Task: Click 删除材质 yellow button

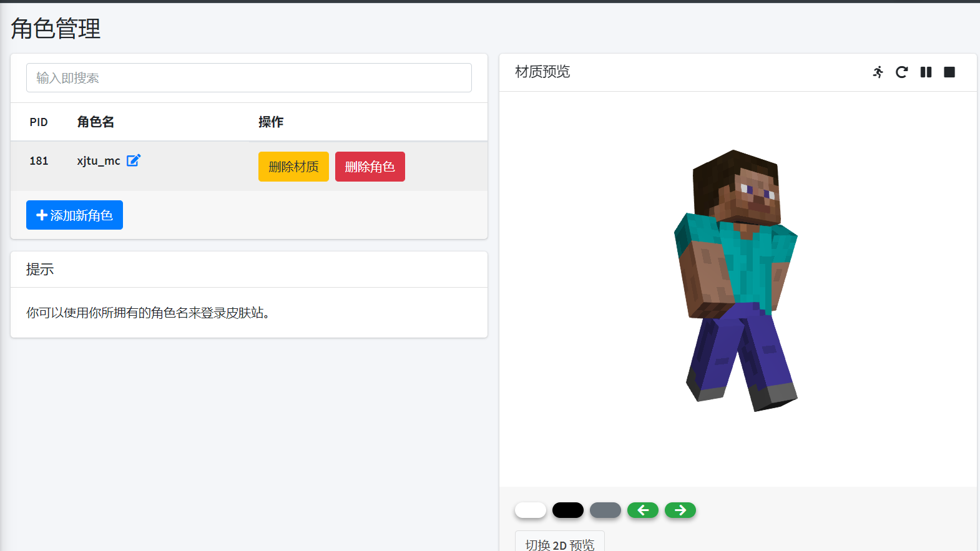Action: [x=293, y=167]
